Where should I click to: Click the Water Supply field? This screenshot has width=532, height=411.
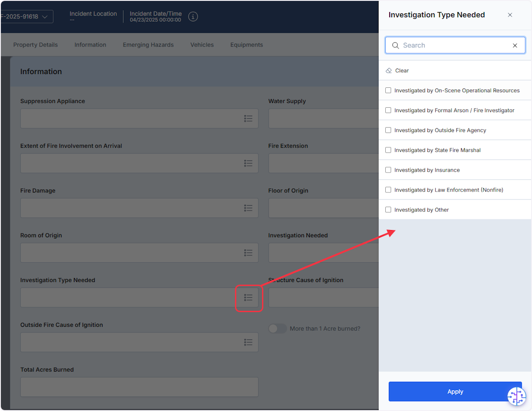pyautogui.click(x=323, y=118)
